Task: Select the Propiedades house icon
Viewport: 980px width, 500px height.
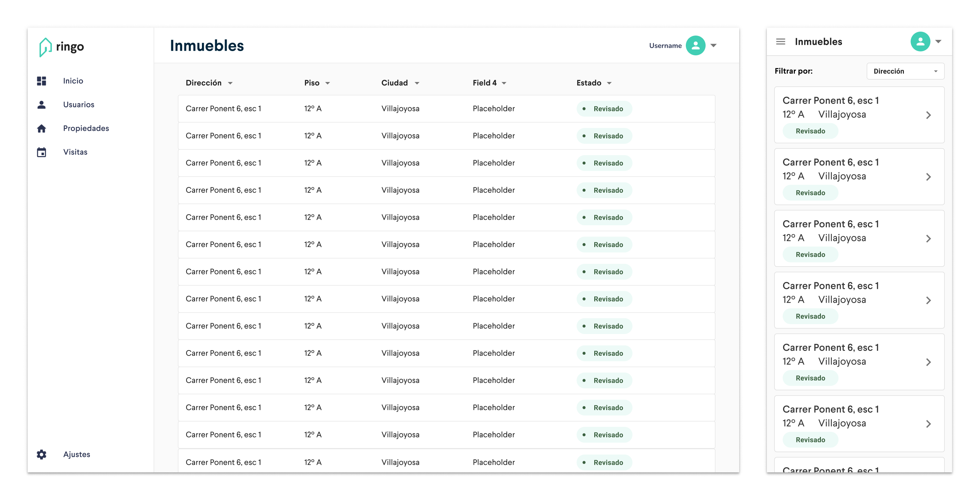Action: (42, 128)
